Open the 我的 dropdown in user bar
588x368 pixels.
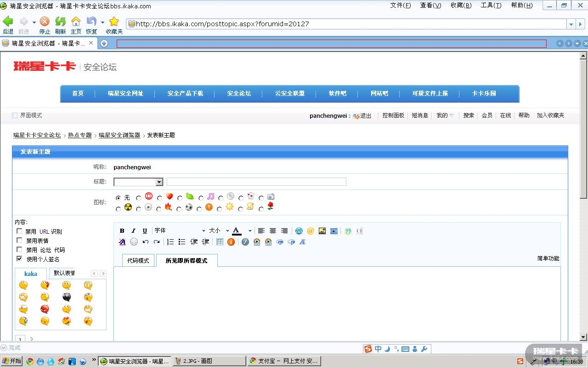pos(445,115)
